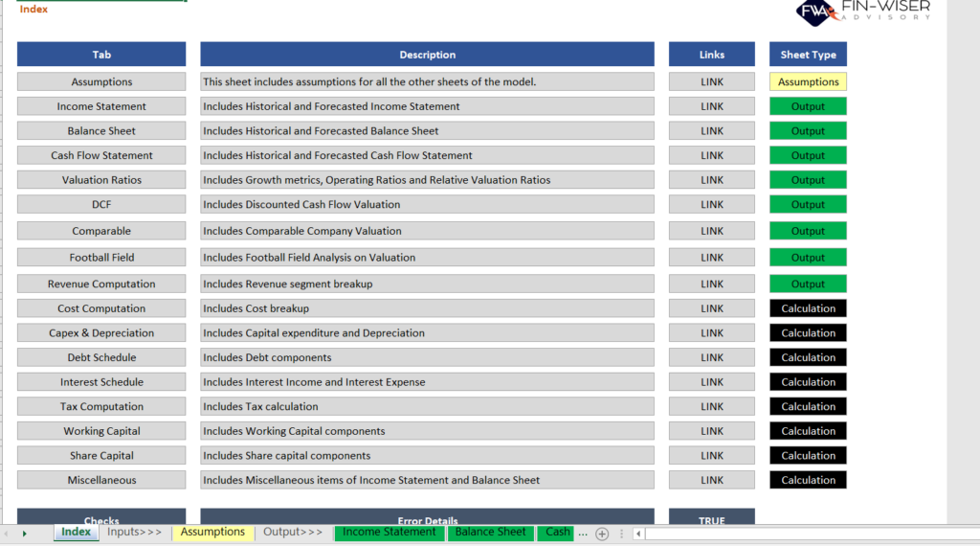Open the Income Statement sheet tab
Viewport: 980px width, 546px height.
[x=389, y=533]
